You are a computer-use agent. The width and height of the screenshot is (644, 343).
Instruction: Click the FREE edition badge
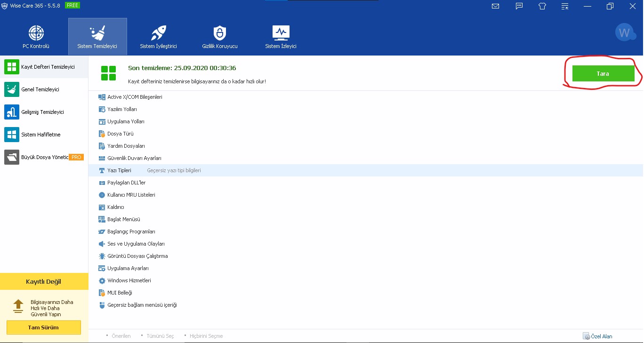click(x=72, y=5)
